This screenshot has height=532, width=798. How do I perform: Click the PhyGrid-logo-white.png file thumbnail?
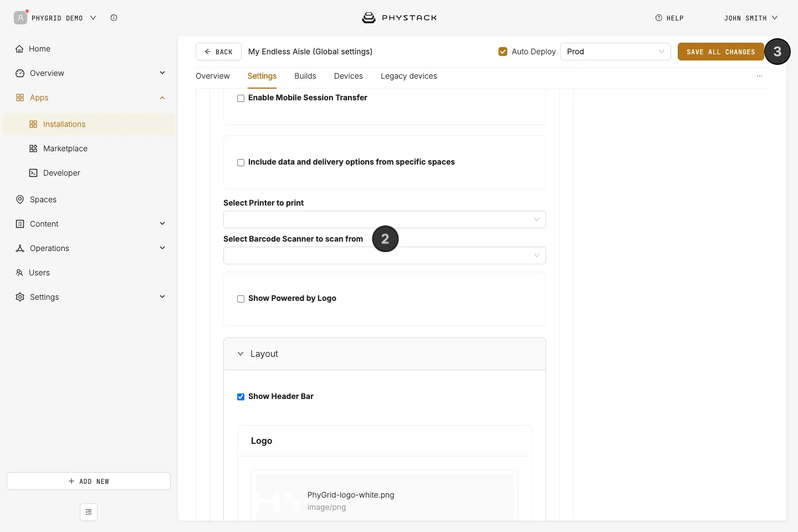pyautogui.click(x=279, y=501)
